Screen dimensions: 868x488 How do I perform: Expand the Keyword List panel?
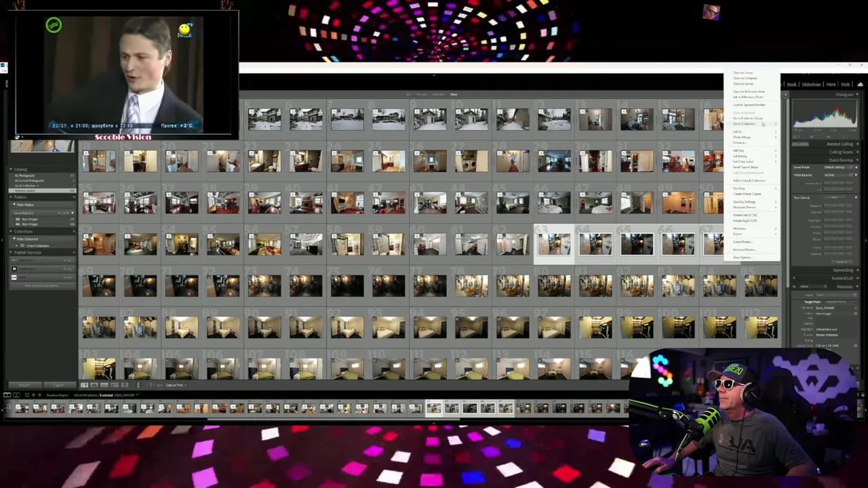(x=857, y=278)
